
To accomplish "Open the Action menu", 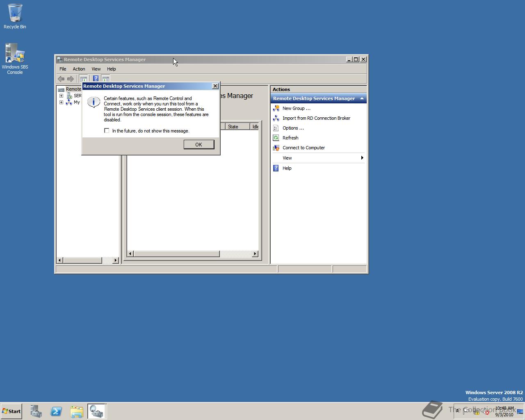I will coord(79,69).
